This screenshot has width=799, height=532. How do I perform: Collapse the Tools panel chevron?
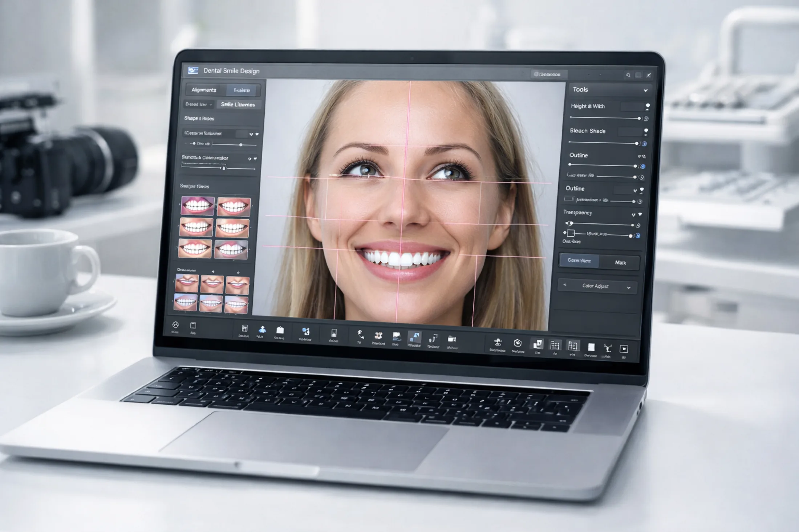(x=645, y=90)
